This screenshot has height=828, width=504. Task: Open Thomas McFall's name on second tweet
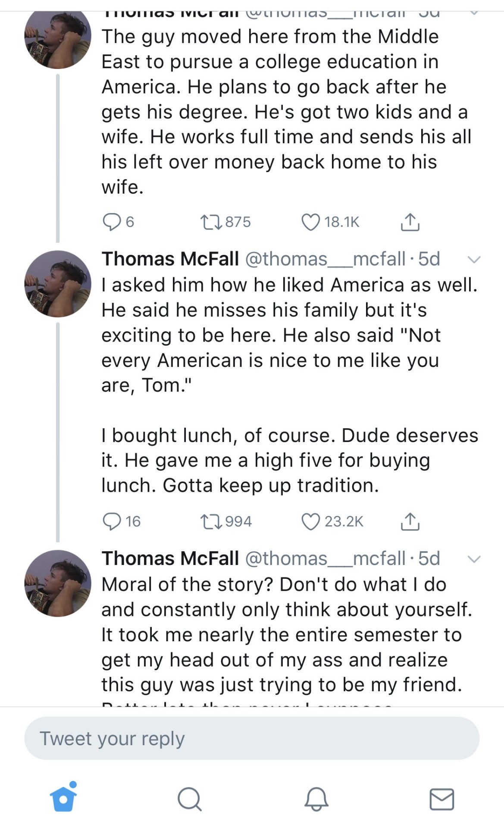coord(170,259)
